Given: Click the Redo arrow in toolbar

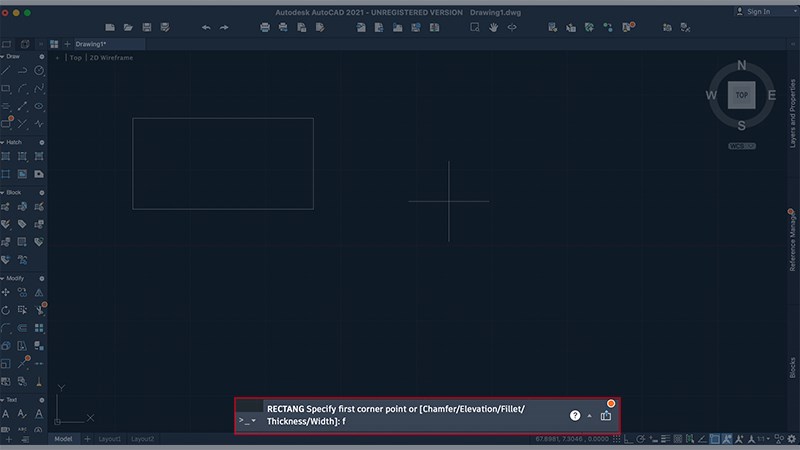Looking at the screenshot, I should click(224, 27).
